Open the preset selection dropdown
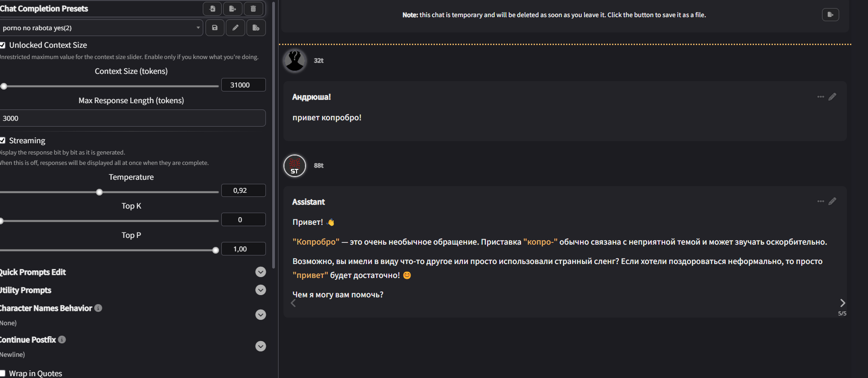The height and width of the screenshot is (378, 868). 101,28
